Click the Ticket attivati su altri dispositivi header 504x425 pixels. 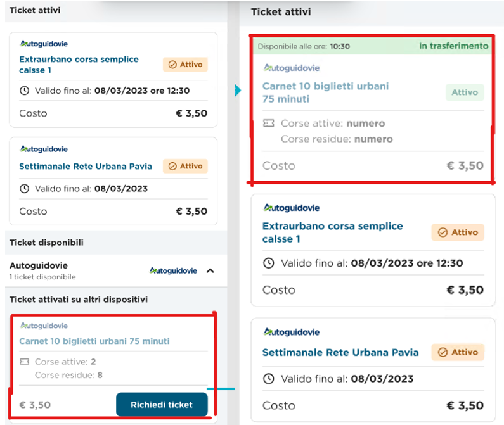pos(79,300)
